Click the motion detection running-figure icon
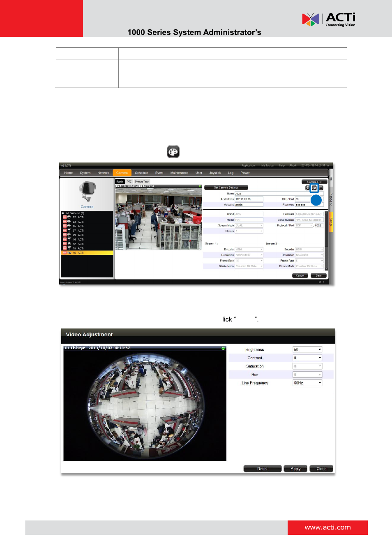The image size is (392, 555). point(307,188)
